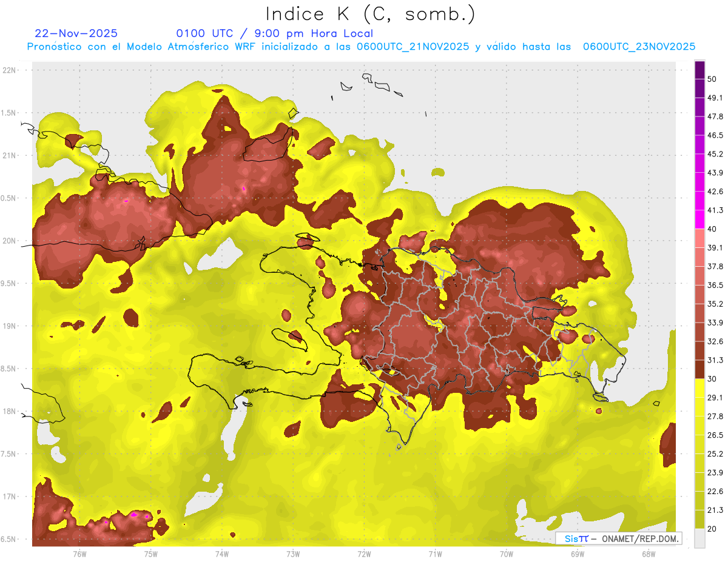The image size is (728, 562).
Task: Click the colorbar value label 43.9
Action: pos(715,173)
